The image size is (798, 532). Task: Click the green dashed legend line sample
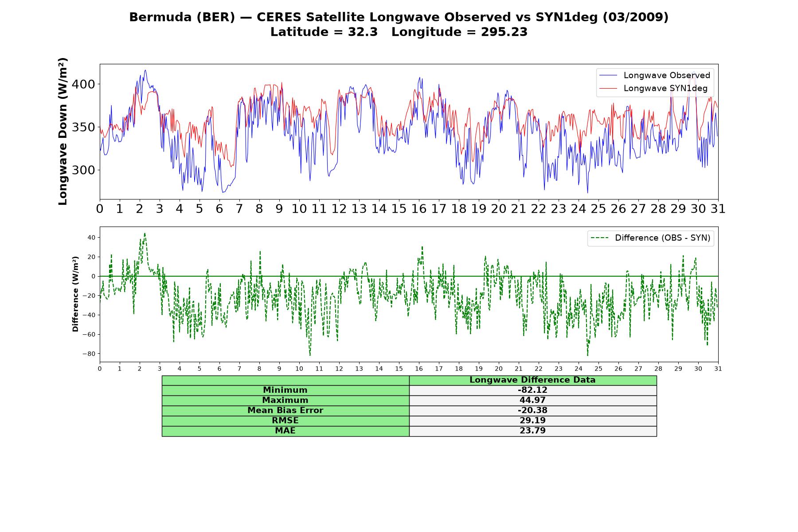pyautogui.click(x=599, y=238)
